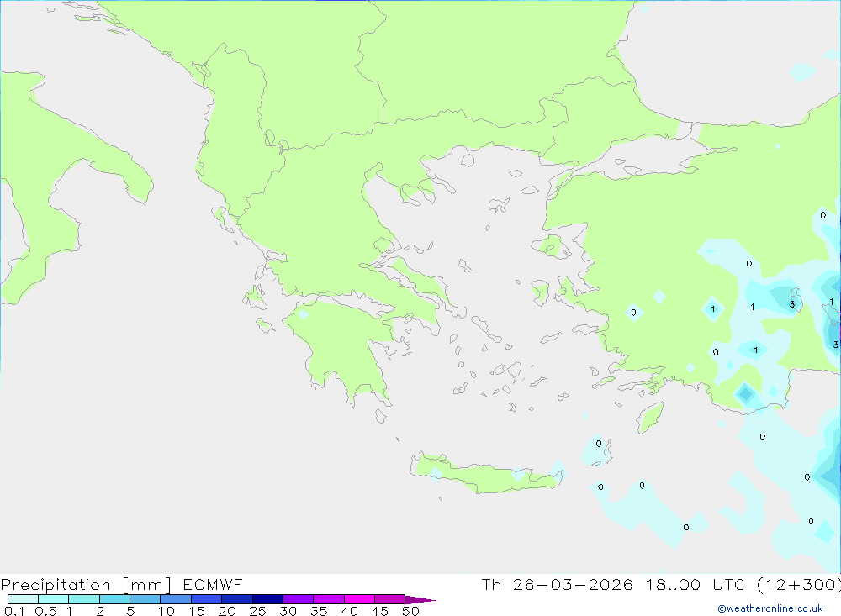
Task: Click the "20" legend scale label
Action: coord(227,611)
